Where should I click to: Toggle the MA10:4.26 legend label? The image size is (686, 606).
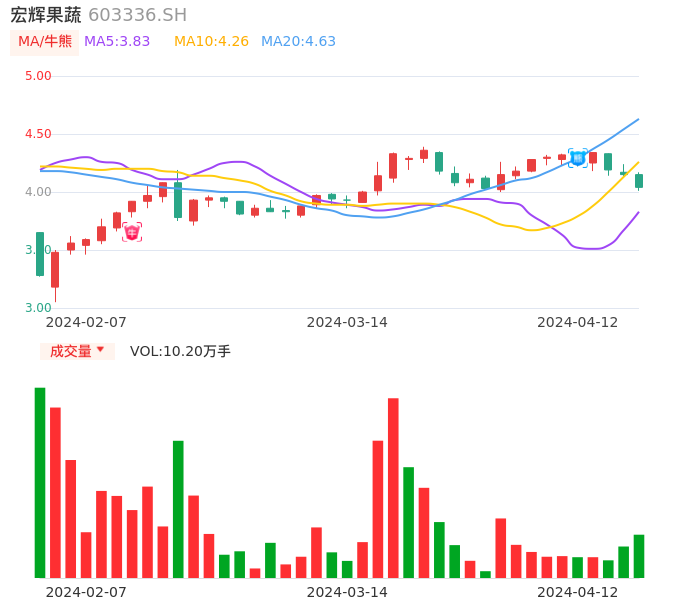pos(211,41)
